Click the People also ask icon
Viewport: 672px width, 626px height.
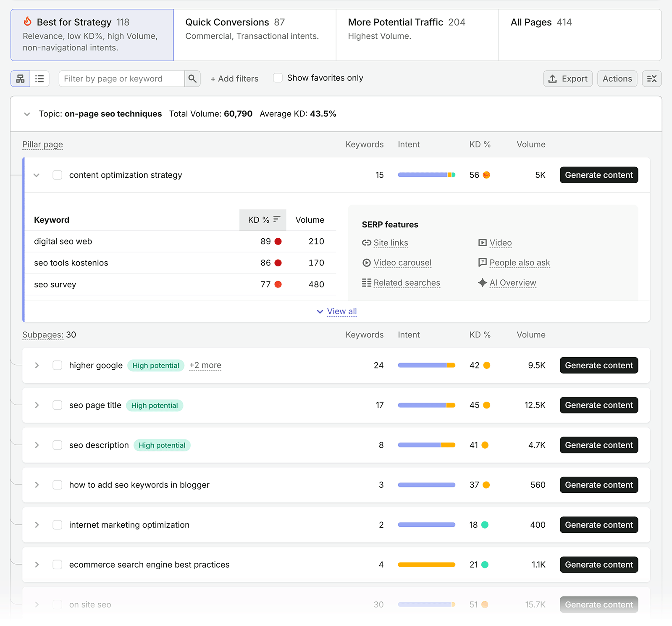483,263
